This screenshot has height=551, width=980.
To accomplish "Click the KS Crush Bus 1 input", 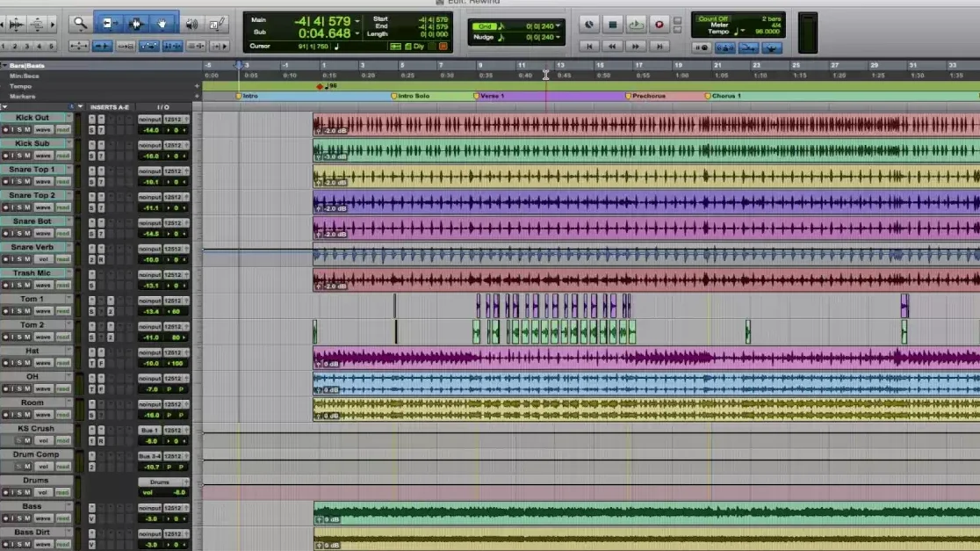I will click(x=149, y=431).
